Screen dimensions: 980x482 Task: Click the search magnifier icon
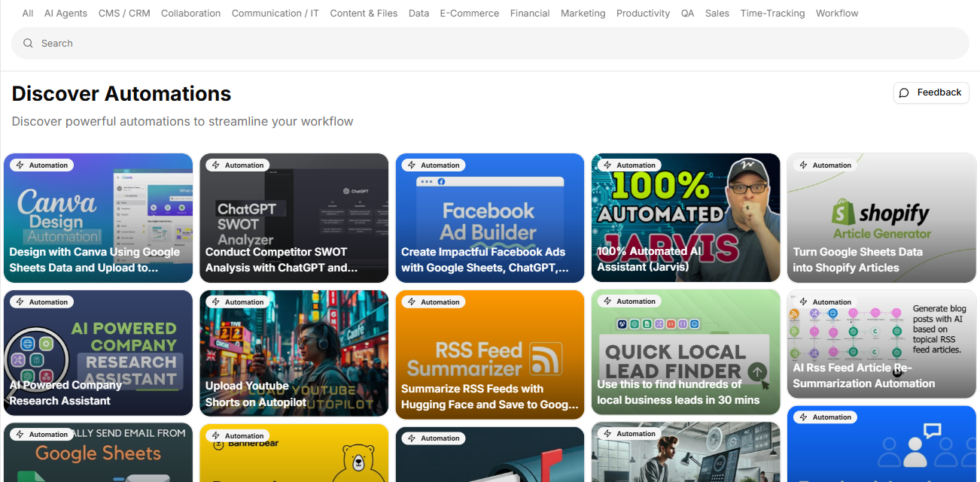coord(28,44)
